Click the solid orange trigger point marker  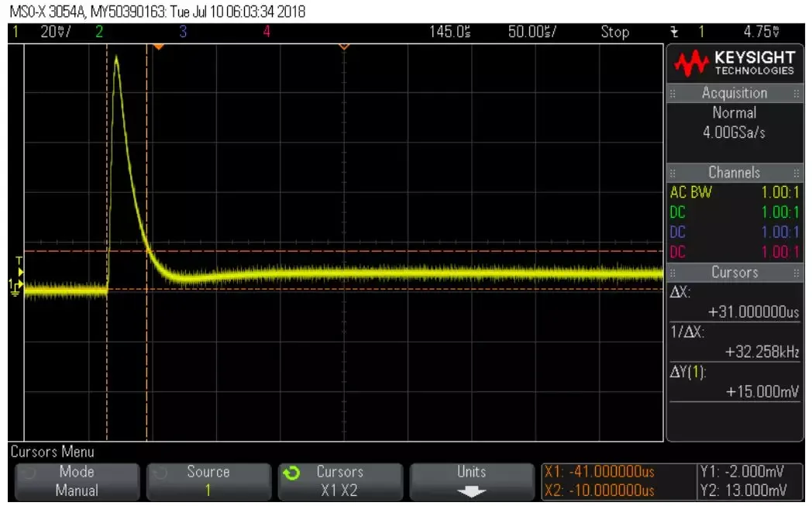(158, 47)
